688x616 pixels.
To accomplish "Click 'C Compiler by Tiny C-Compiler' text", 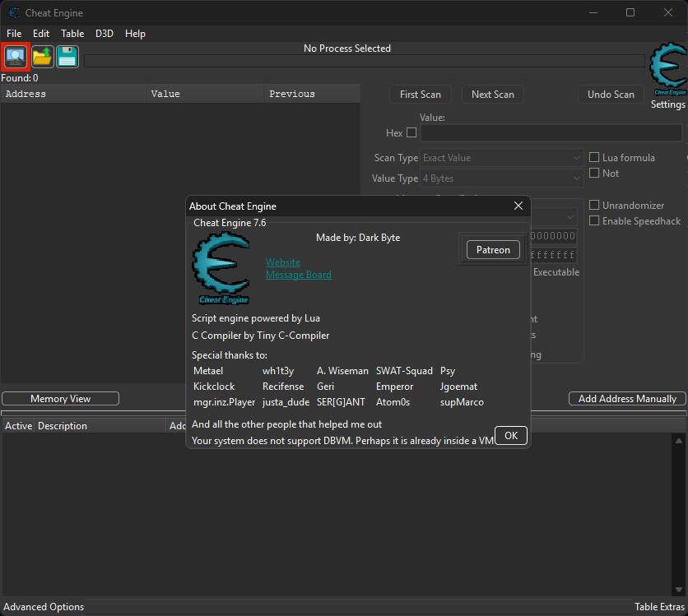I will tap(261, 336).
